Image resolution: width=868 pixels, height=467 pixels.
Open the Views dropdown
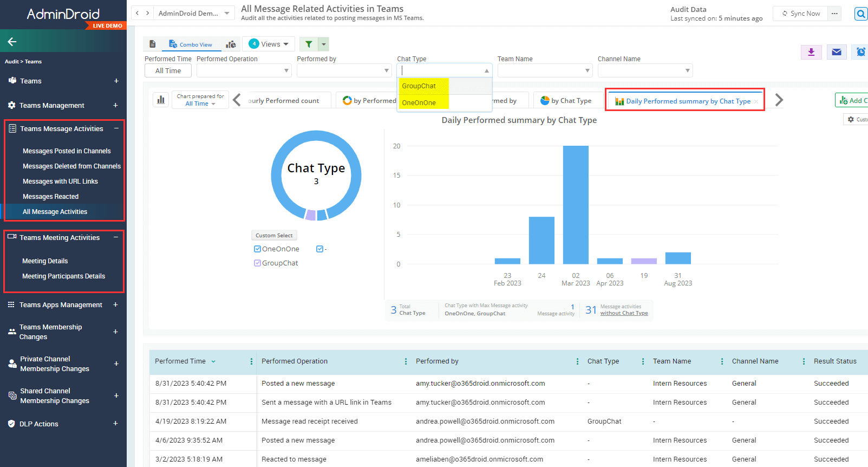[269, 44]
